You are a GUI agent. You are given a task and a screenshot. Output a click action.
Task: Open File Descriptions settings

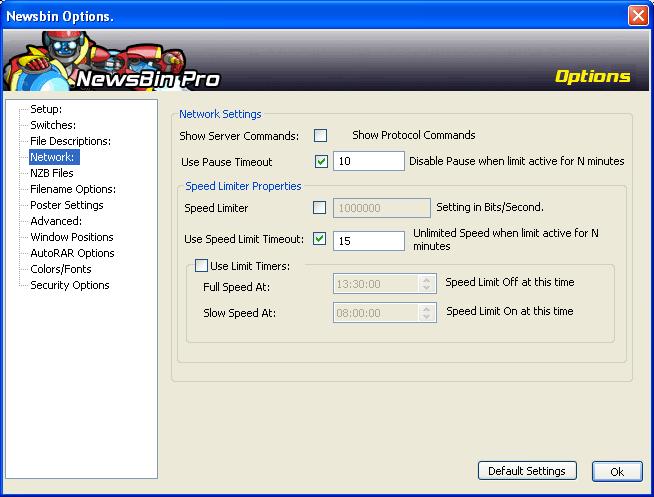(70, 141)
